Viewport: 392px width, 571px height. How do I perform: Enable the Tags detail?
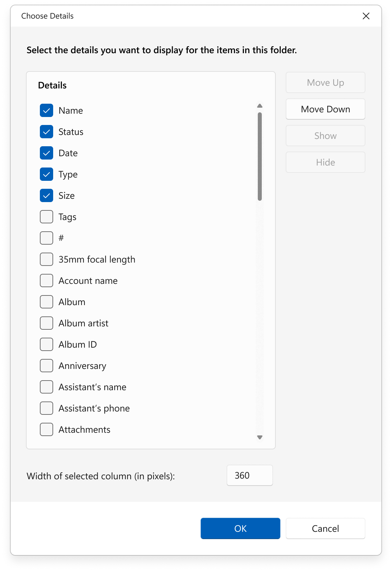point(46,217)
